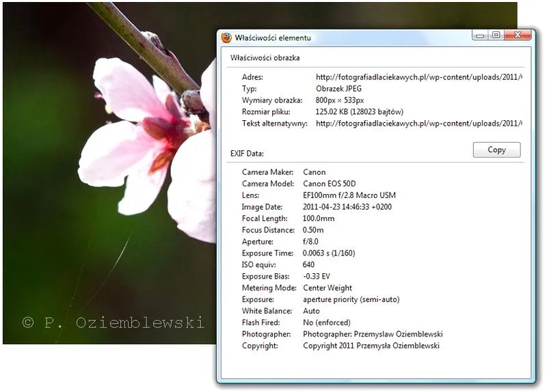This screenshot has width=547, height=392.
Task: Click the Photographer value Przemyslaw Oziemblewski
Action: pos(373,334)
